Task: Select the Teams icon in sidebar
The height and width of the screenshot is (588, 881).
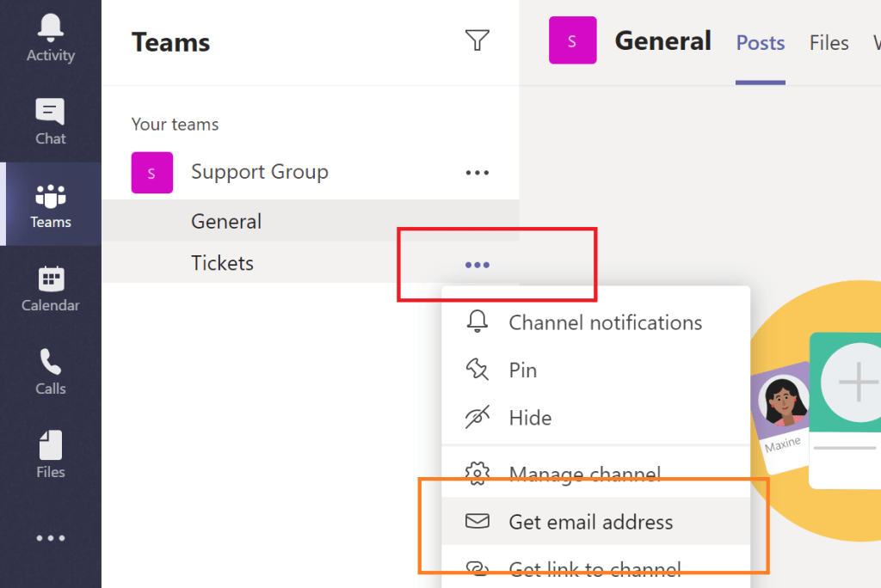Action: 50,205
